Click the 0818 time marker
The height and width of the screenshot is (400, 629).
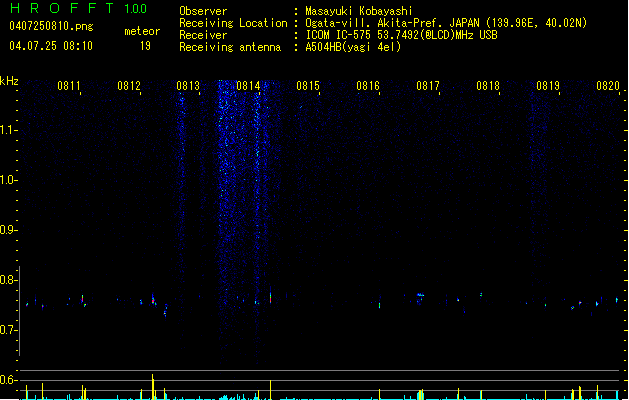[488, 86]
